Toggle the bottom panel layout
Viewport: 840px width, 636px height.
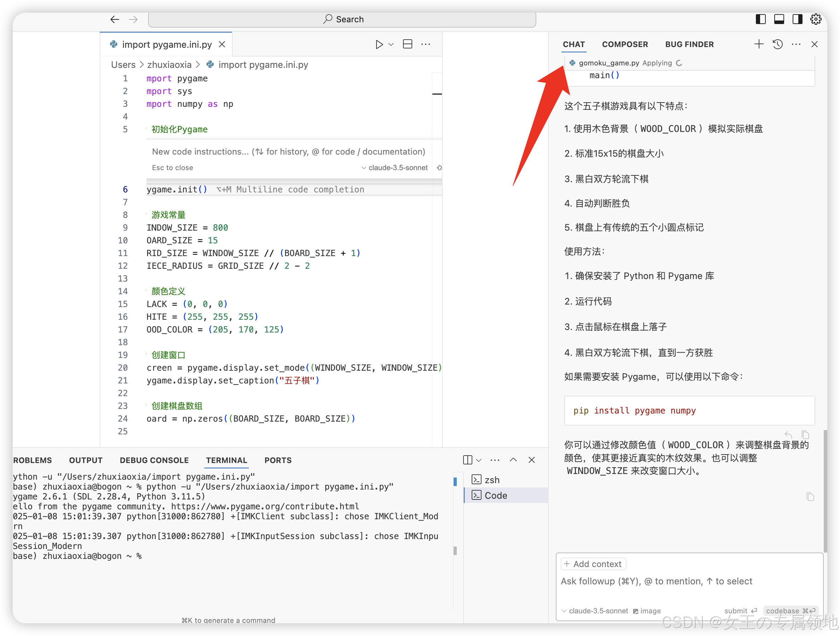click(x=779, y=19)
